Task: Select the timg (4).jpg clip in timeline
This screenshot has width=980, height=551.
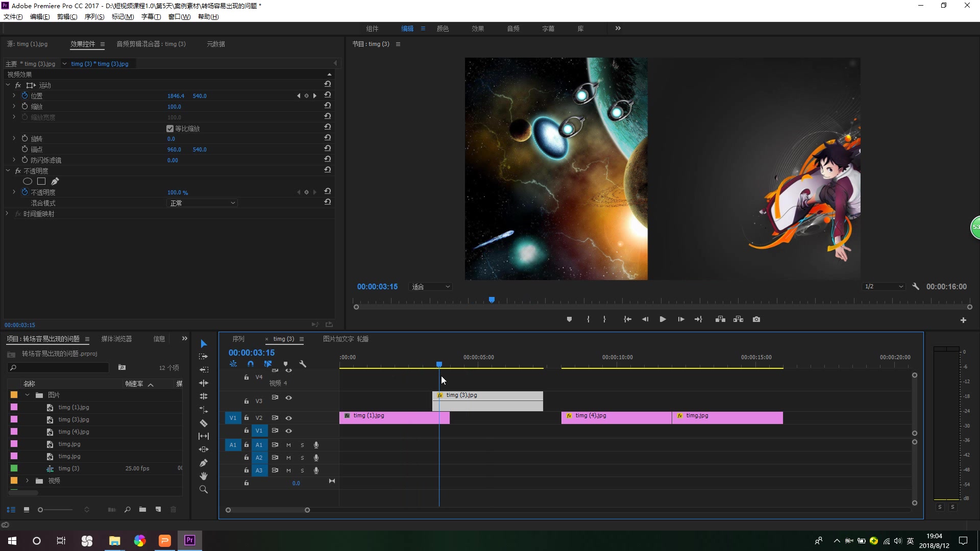Action: [617, 418]
